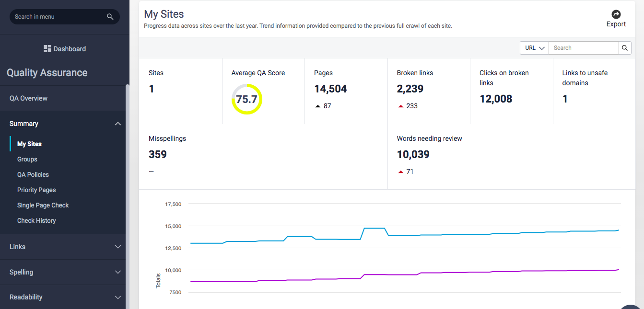Expand the Readability section

[118, 298]
